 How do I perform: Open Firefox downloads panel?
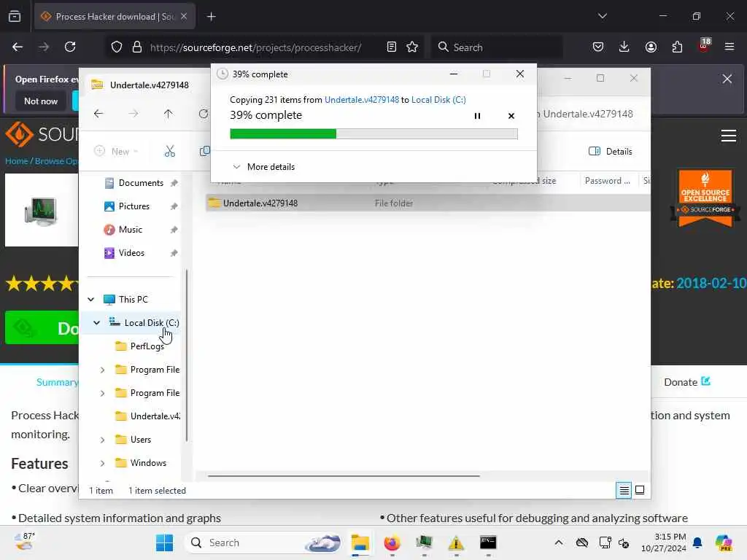pyautogui.click(x=624, y=47)
